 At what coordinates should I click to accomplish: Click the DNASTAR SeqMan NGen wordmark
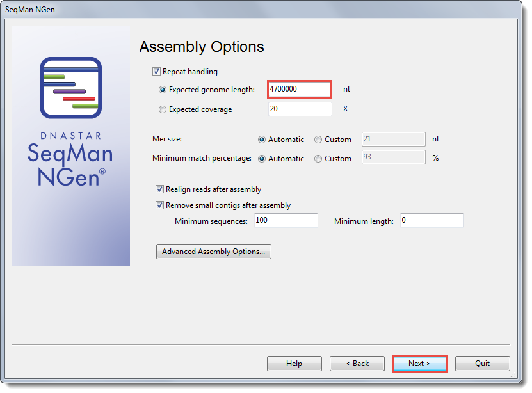point(70,159)
